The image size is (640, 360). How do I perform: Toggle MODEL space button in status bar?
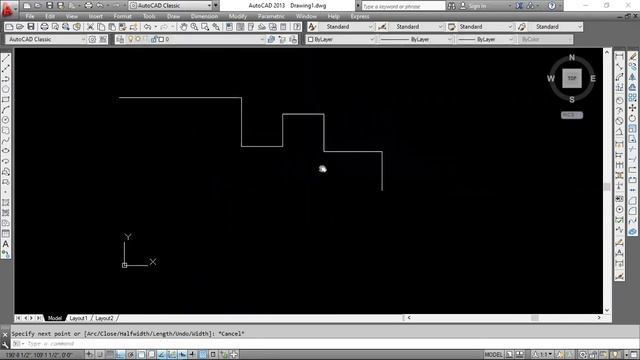pos(493,355)
